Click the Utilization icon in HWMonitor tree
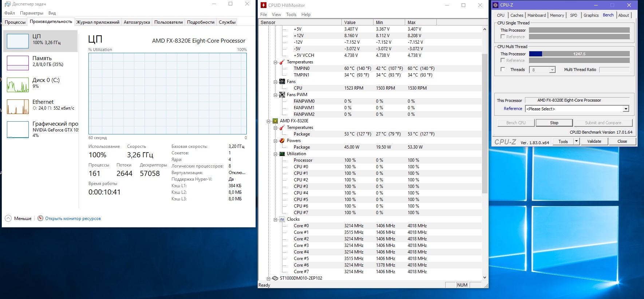The width and height of the screenshot is (644, 299). [x=282, y=154]
